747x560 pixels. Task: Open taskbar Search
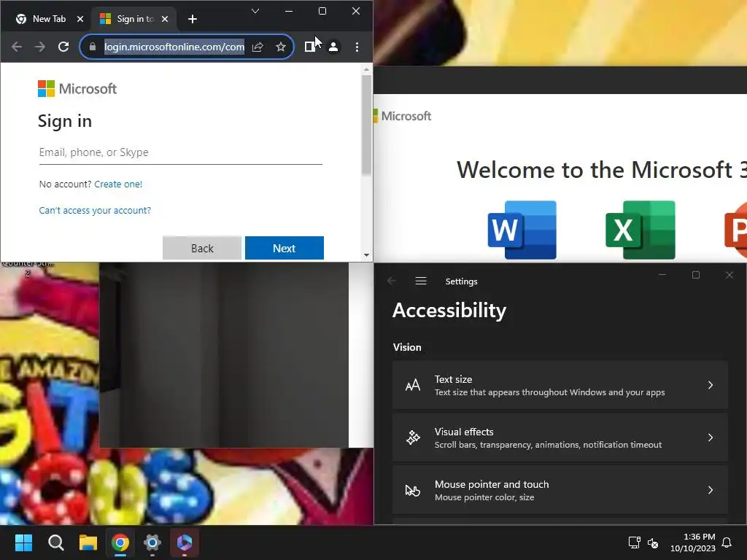[55, 542]
